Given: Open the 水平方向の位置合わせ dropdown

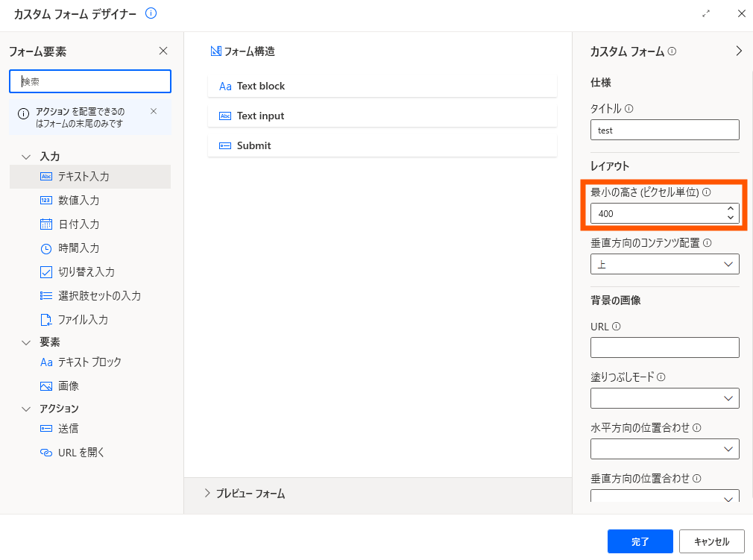Looking at the screenshot, I should pyautogui.click(x=664, y=449).
